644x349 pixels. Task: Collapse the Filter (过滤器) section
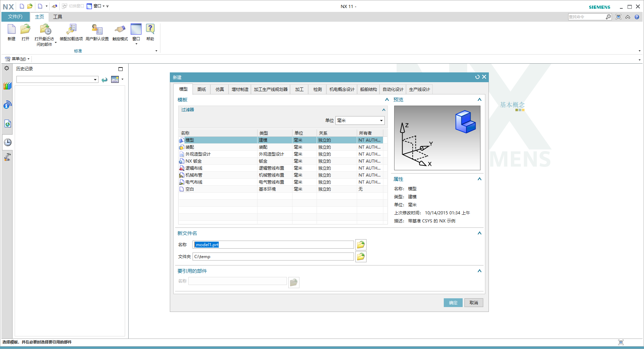click(x=384, y=110)
